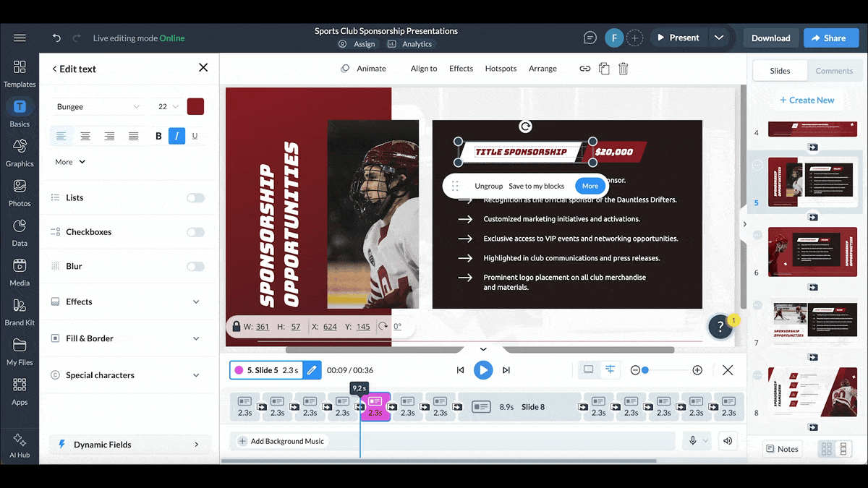Open the dark red text color swatch
The width and height of the screenshot is (868, 488).
(195, 107)
